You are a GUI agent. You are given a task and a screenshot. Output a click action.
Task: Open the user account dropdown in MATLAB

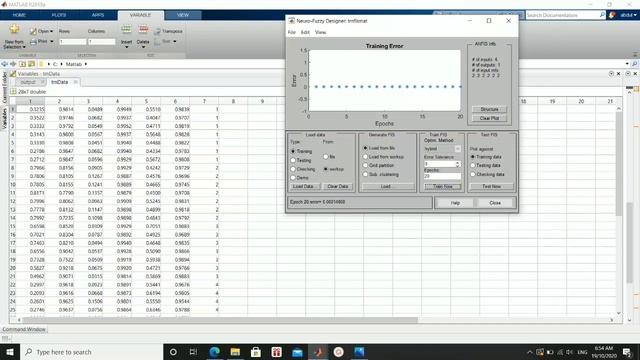[x=629, y=15]
